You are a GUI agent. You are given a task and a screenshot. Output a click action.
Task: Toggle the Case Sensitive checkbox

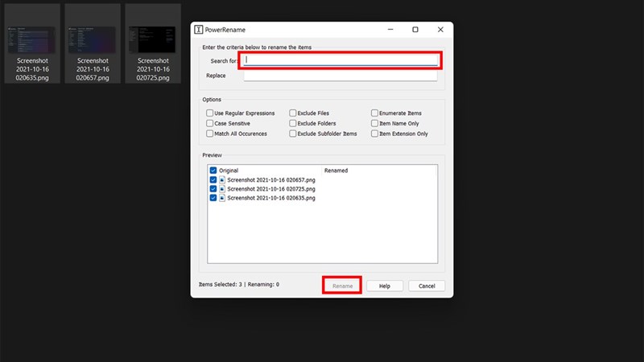click(x=209, y=123)
